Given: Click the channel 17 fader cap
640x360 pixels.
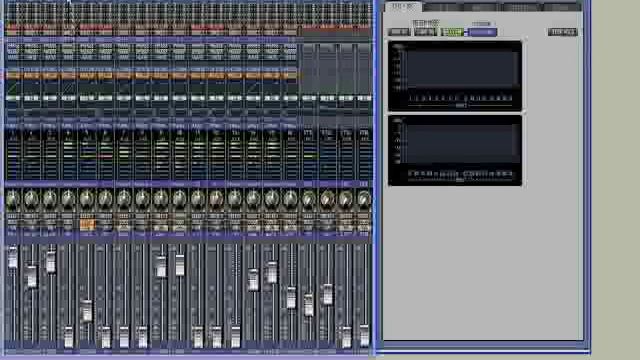Looking at the screenshot, I should (x=309, y=304).
